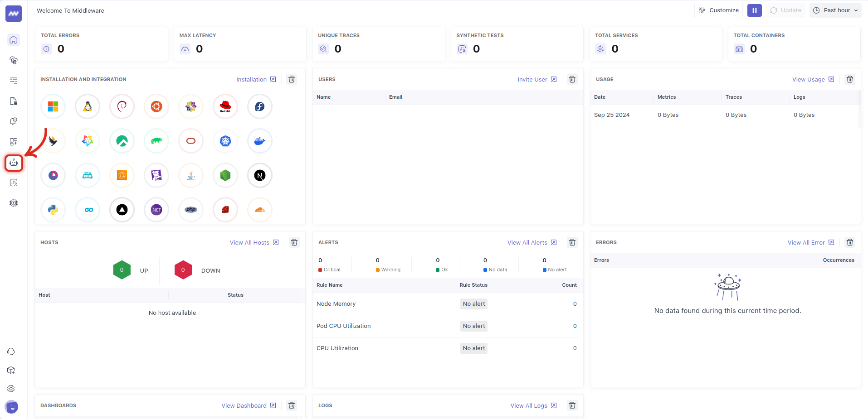Select the Red Hat integration
Viewport: 868px width, 419px height.
click(x=225, y=106)
